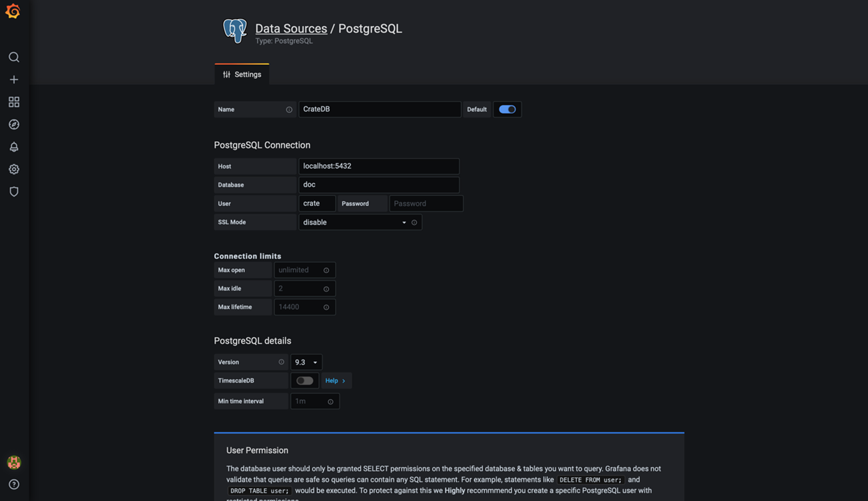The width and height of the screenshot is (868, 501).
Task: Open the Grafana home logo
Action: coord(13,11)
